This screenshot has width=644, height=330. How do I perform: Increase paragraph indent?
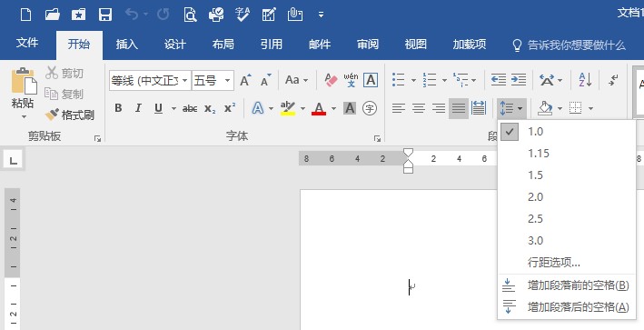click(519, 80)
